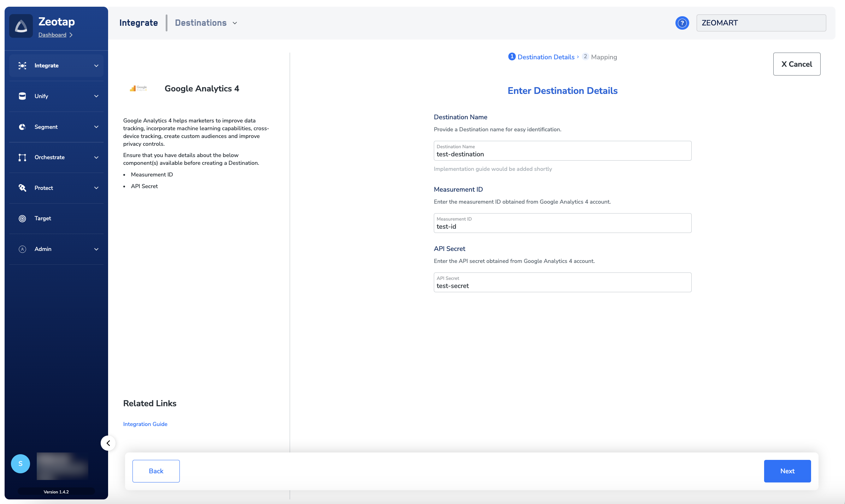Click the Orchestrate sidebar icon
Viewport: 845px width, 504px height.
[x=22, y=157]
